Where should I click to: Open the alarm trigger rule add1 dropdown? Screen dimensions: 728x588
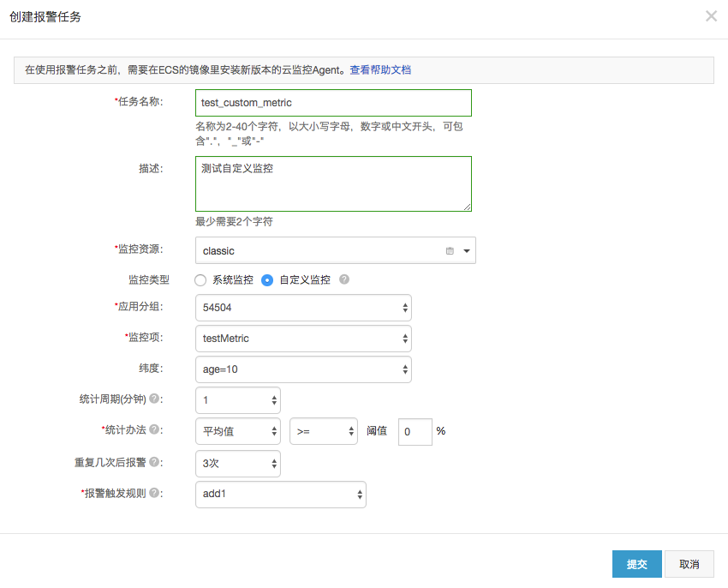click(280, 494)
